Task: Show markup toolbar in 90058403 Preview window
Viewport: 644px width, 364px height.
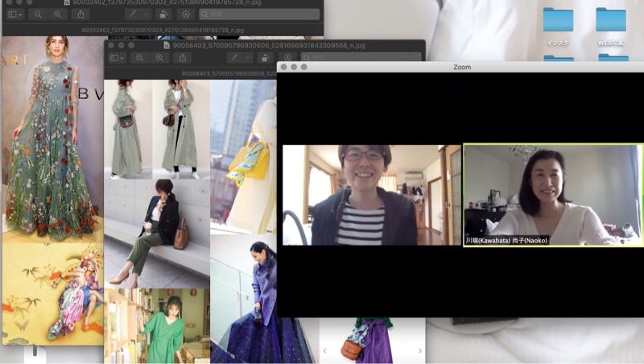Action: 287,58
